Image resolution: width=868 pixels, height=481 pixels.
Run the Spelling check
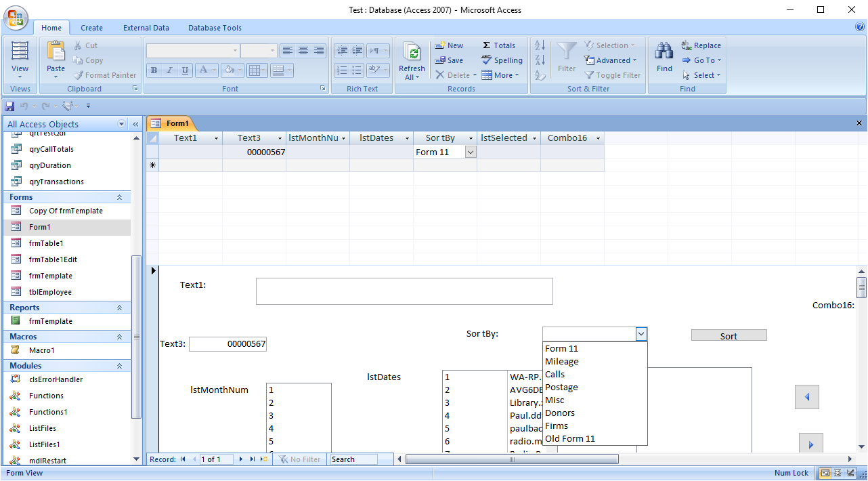click(502, 60)
